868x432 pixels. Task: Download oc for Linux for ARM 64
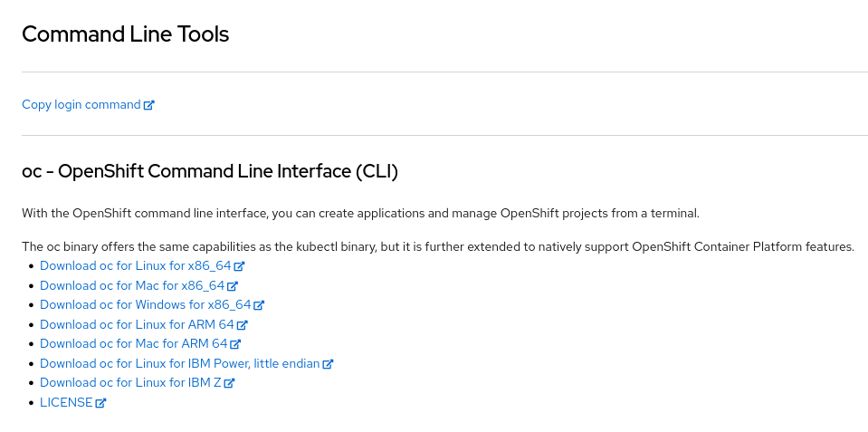(137, 325)
